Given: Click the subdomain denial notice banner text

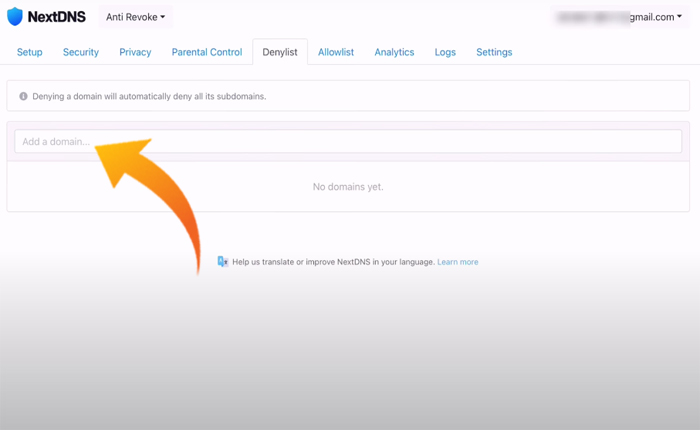Looking at the screenshot, I should [150, 97].
